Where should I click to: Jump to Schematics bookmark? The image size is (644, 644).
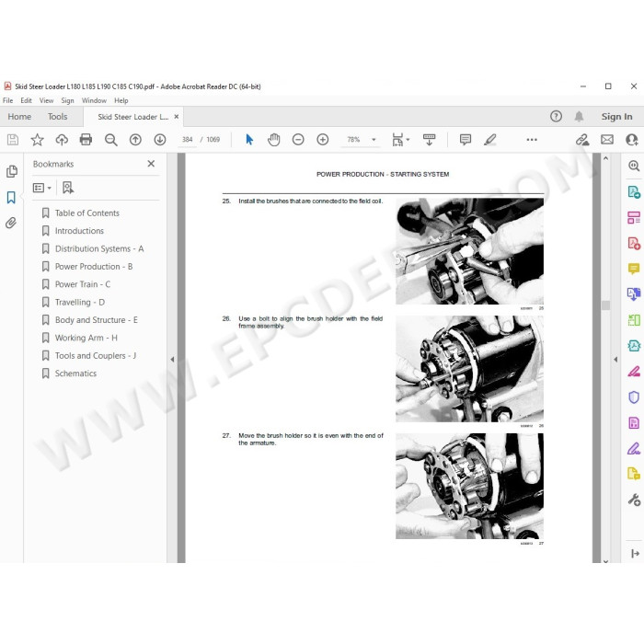[x=75, y=374]
